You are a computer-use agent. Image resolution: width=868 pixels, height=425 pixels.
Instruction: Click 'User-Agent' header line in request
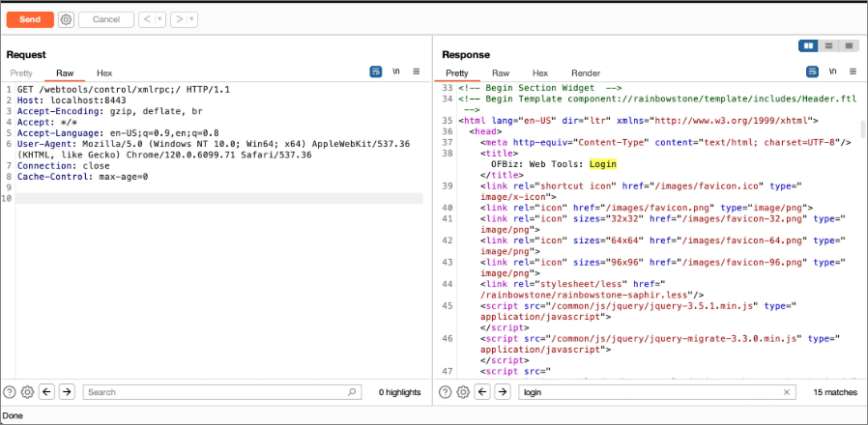coord(213,150)
